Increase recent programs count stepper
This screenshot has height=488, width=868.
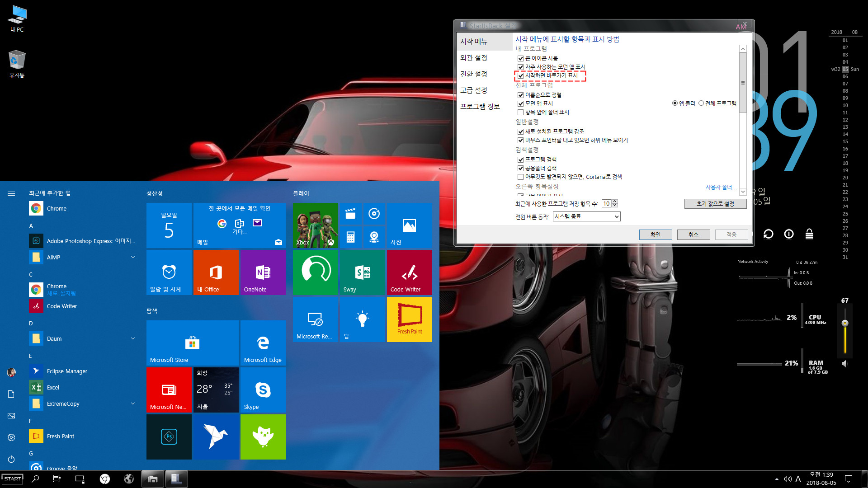(x=615, y=202)
